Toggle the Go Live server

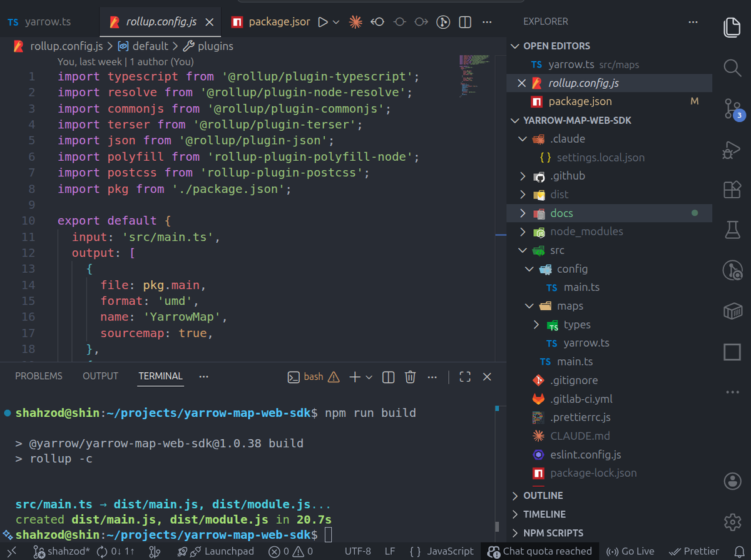click(630, 551)
